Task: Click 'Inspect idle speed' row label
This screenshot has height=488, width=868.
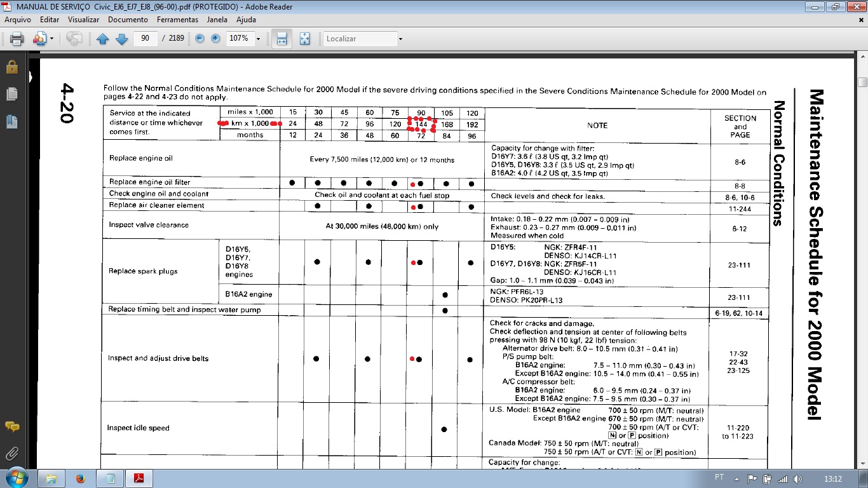Action: pos(139,428)
